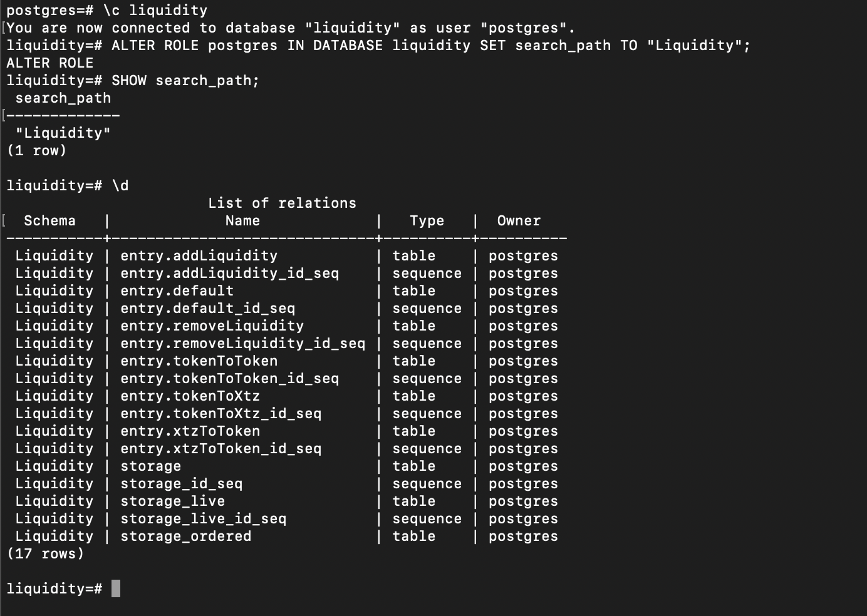867x616 pixels.
Task: Click the entry.addLiquidity_id_seq sequence name
Action: [x=229, y=274]
